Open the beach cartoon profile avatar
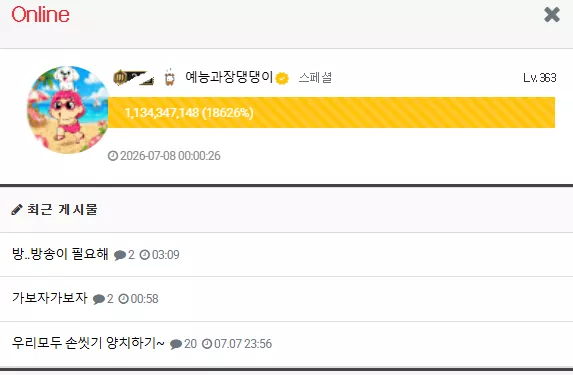The width and height of the screenshot is (573, 375). point(68,109)
